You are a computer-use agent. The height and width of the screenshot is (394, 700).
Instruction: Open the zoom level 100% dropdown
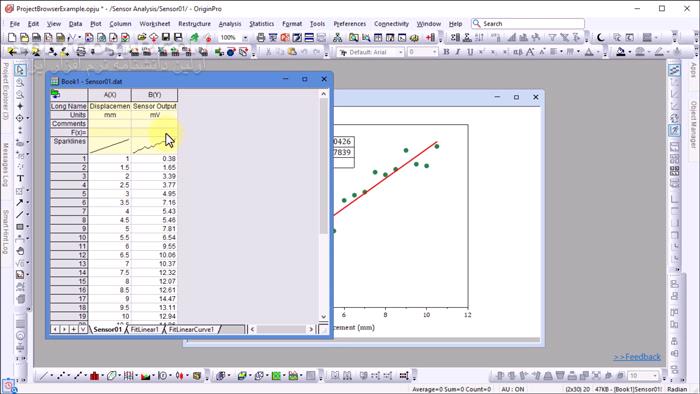point(245,38)
